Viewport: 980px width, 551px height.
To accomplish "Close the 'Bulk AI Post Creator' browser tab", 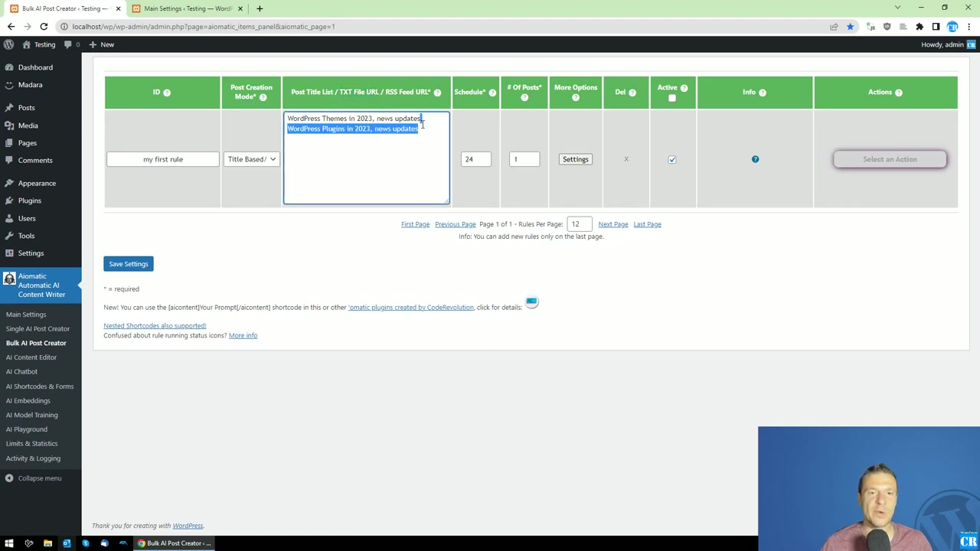I will click(118, 8).
